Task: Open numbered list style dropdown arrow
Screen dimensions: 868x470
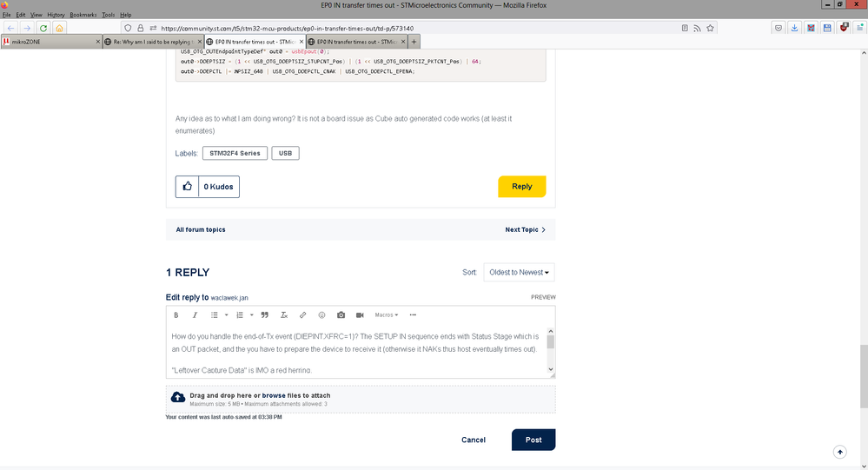Action: tap(252, 315)
